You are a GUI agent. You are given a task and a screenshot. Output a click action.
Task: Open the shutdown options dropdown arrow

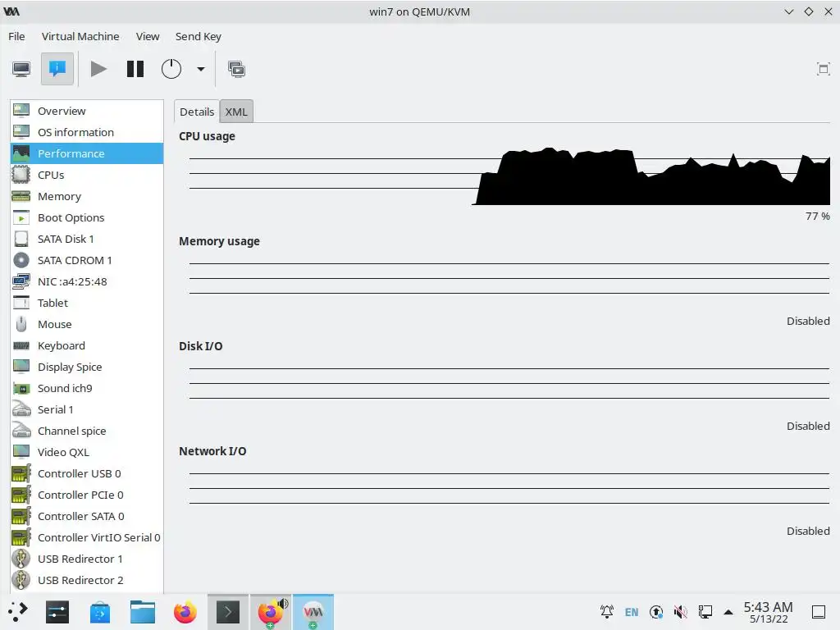point(201,69)
